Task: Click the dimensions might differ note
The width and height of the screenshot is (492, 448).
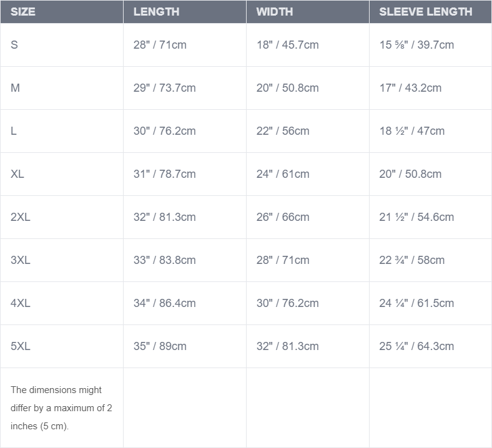Action: [x=61, y=408]
